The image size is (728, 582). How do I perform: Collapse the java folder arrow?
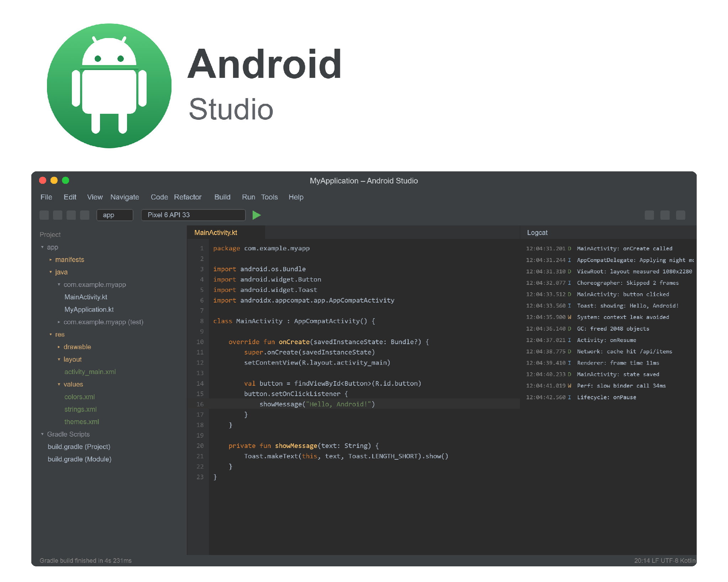click(51, 272)
